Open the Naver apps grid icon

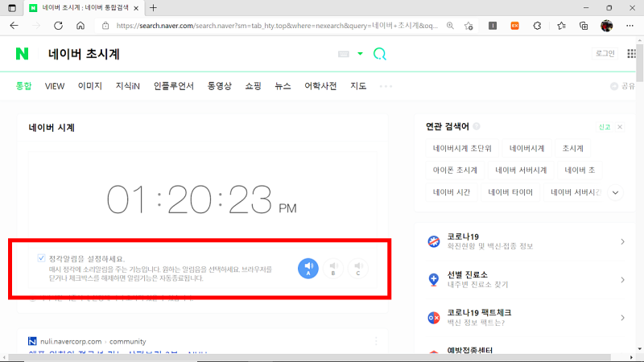pos(632,53)
